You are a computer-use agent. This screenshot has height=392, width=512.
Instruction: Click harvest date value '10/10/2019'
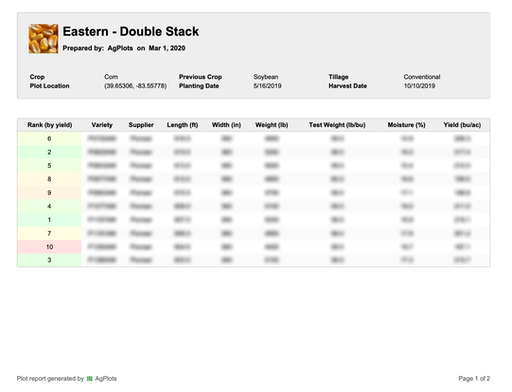[x=419, y=86]
